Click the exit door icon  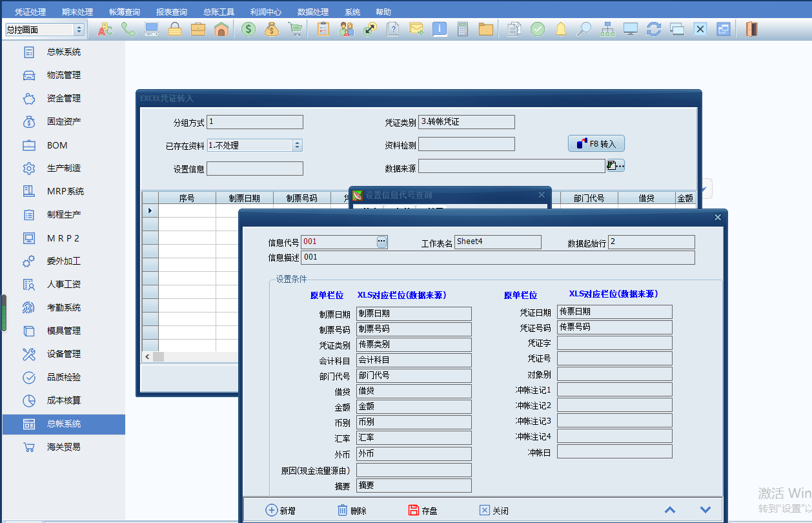[x=751, y=29]
